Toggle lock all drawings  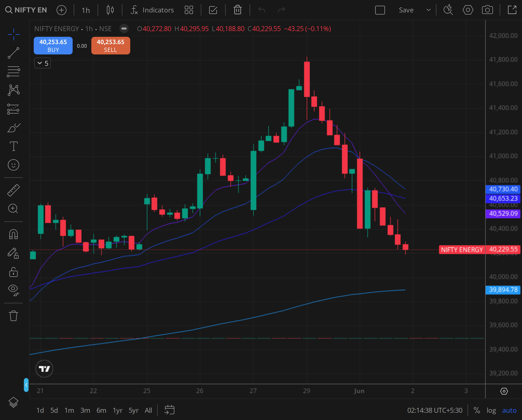pyautogui.click(x=13, y=272)
